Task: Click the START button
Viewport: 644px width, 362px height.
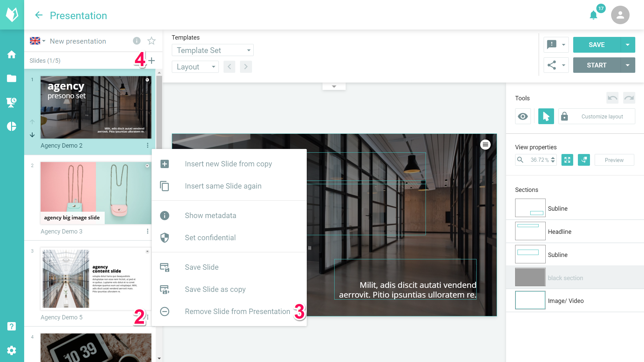Action: pyautogui.click(x=596, y=65)
